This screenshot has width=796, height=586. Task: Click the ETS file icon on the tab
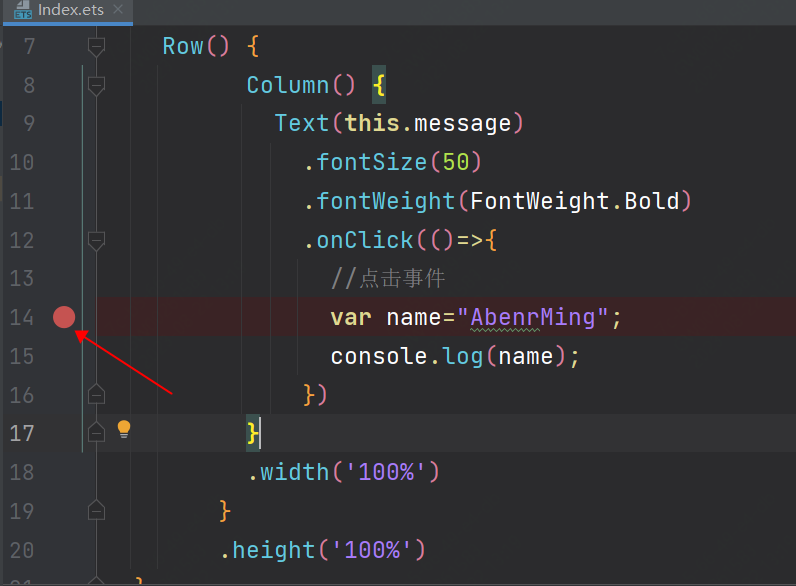(x=19, y=11)
